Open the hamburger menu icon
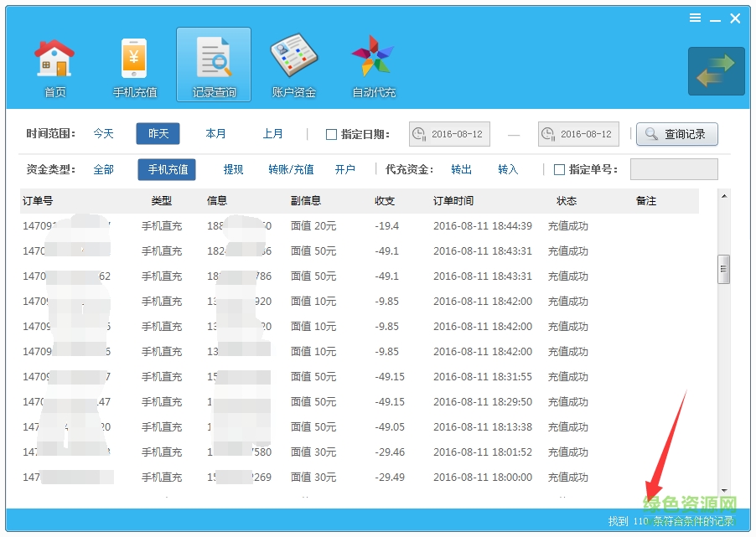The image size is (756, 537). click(695, 17)
